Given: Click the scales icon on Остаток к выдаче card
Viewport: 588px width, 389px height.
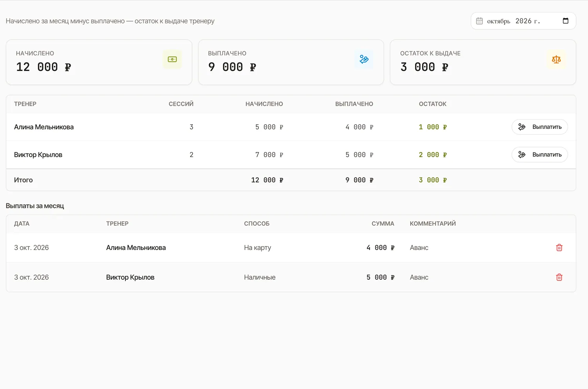Looking at the screenshot, I should (x=556, y=59).
